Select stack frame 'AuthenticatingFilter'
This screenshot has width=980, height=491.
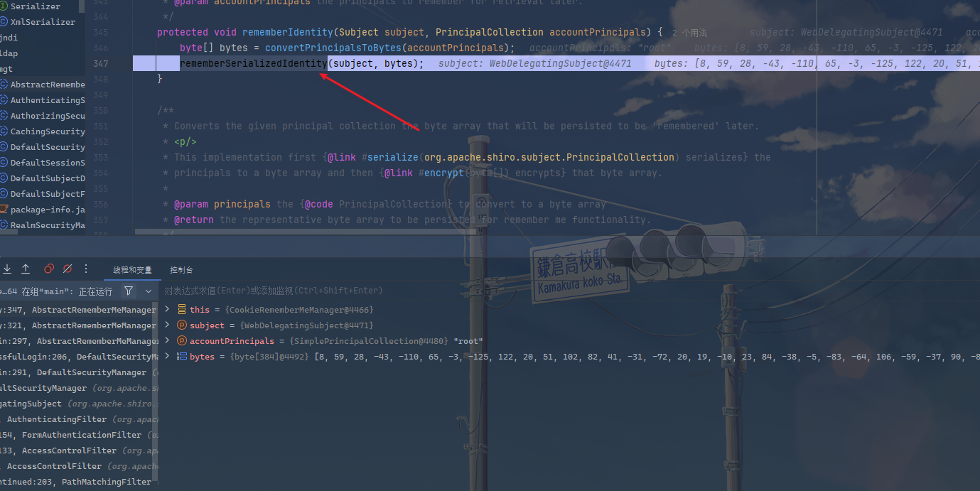78,419
